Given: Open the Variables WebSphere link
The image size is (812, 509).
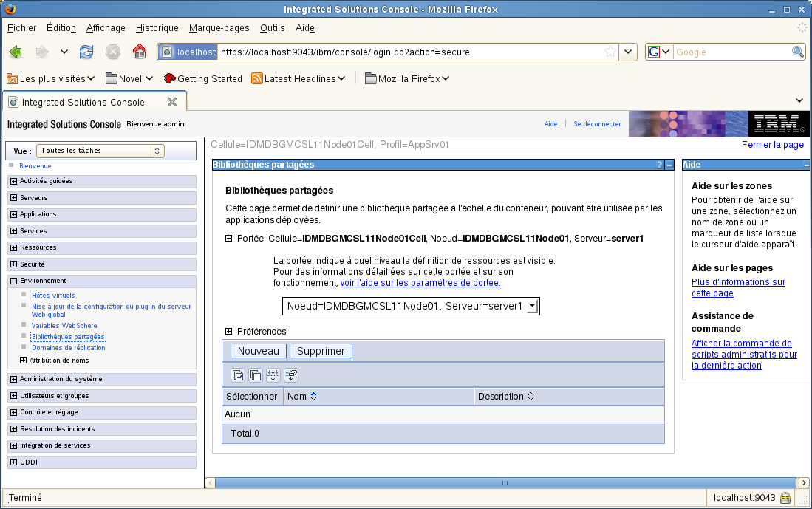Looking at the screenshot, I should coord(64,326).
